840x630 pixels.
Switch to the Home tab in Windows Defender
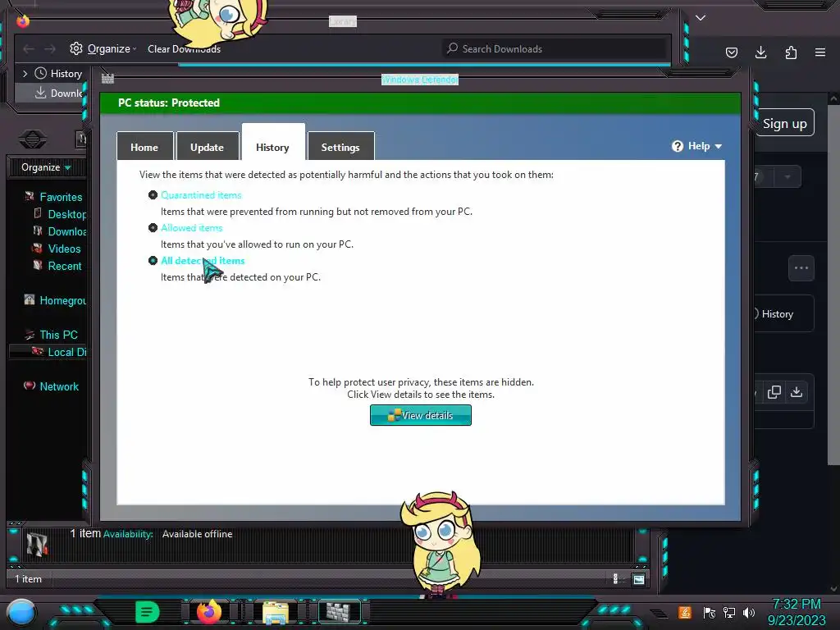(x=144, y=147)
